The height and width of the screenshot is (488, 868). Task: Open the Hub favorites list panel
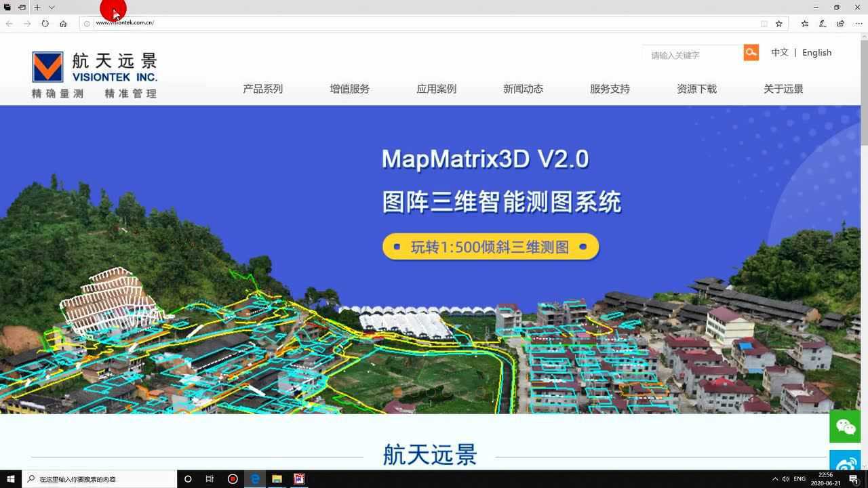[x=804, y=22]
